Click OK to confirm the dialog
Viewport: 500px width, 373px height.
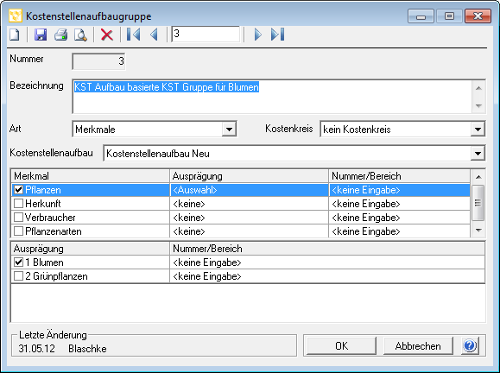(341, 346)
